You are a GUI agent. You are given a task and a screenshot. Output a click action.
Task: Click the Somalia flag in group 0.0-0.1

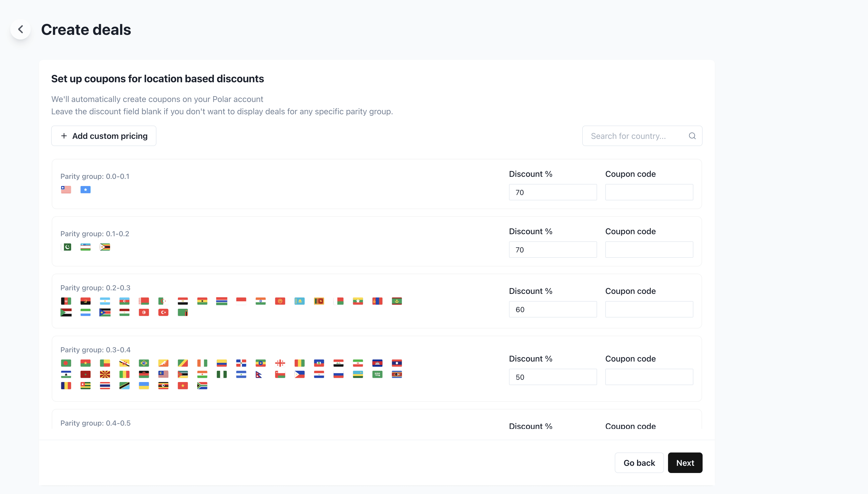(x=86, y=190)
